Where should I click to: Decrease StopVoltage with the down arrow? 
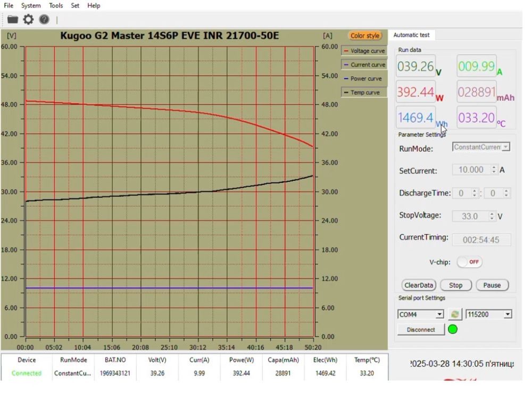tap(492, 219)
